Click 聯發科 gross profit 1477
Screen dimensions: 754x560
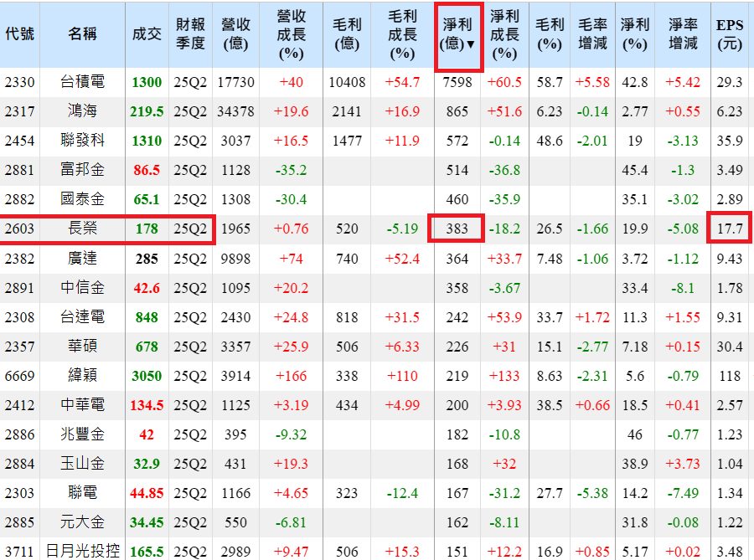[347, 141]
